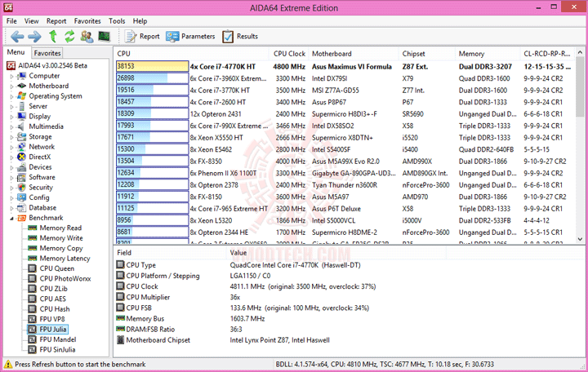Select the Database tree icon
This screenshot has width=588, height=372.
pos(22,207)
